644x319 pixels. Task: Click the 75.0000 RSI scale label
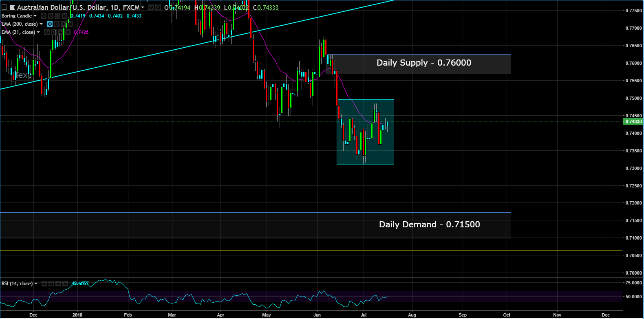coord(634,283)
